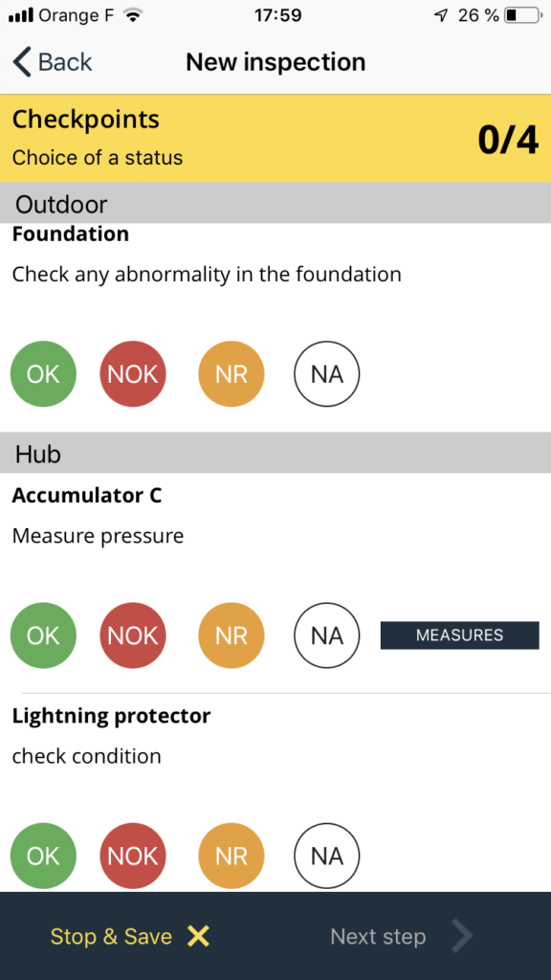Mark Lightning protector as OK

[43, 856]
